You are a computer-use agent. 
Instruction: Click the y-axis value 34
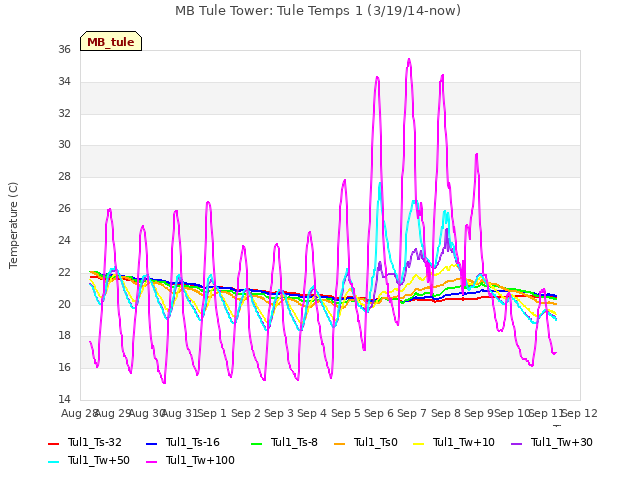click(x=64, y=81)
